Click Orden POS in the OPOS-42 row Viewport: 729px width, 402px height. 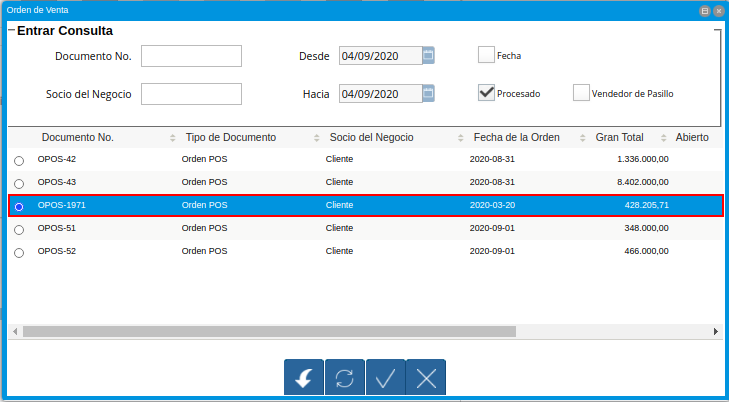click(x=205, y=159)
